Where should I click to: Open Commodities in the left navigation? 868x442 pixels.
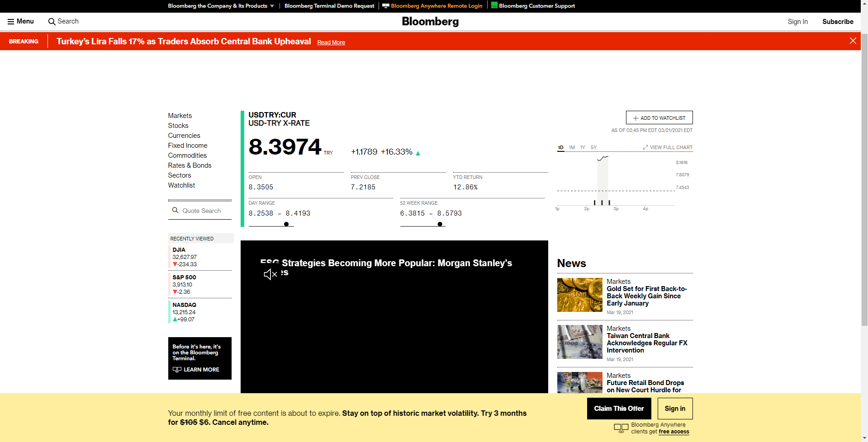(x=187, y=155)
